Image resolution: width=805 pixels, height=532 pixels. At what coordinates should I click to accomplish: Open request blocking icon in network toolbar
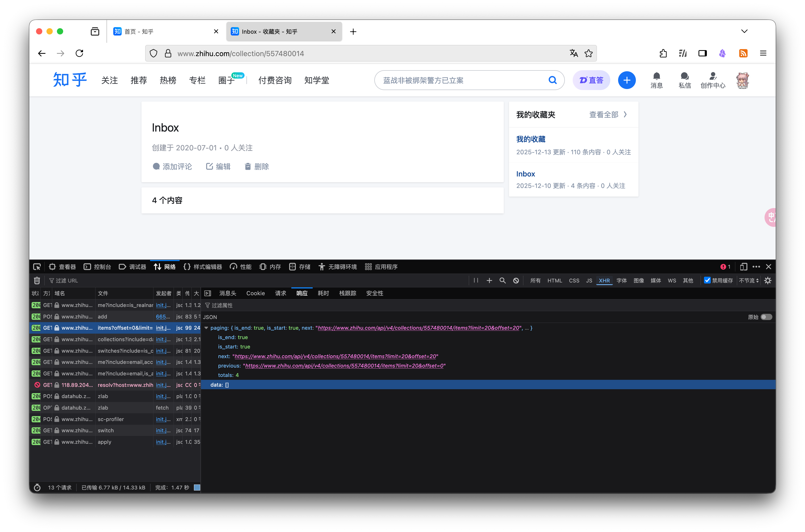tap(516, 281)
